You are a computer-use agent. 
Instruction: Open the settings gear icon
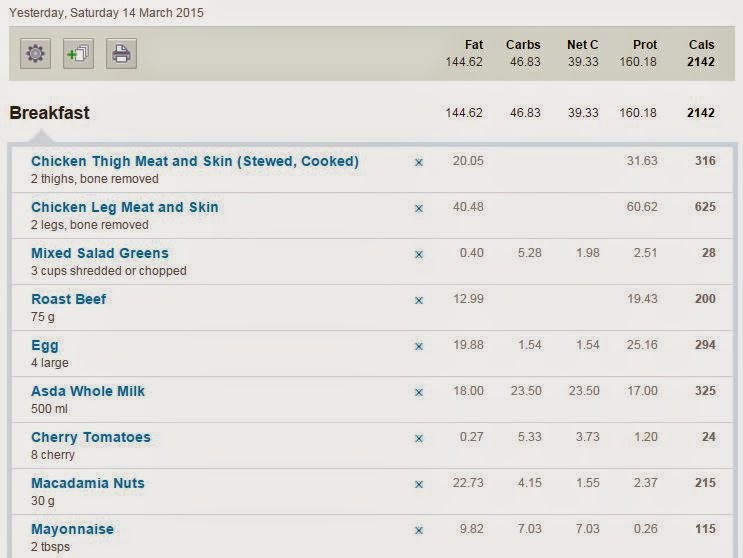pos(36,54)
